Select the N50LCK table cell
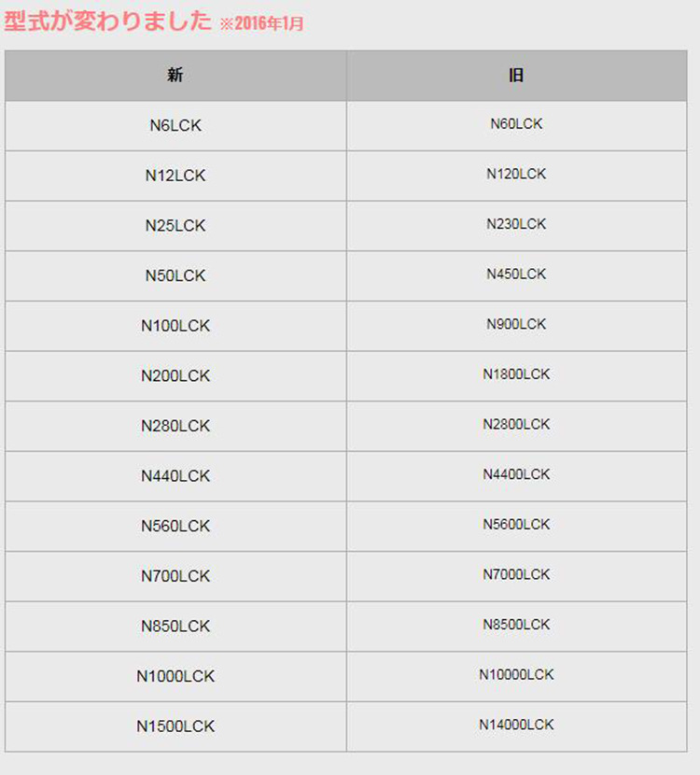700x775 pixels. (175, 275)
